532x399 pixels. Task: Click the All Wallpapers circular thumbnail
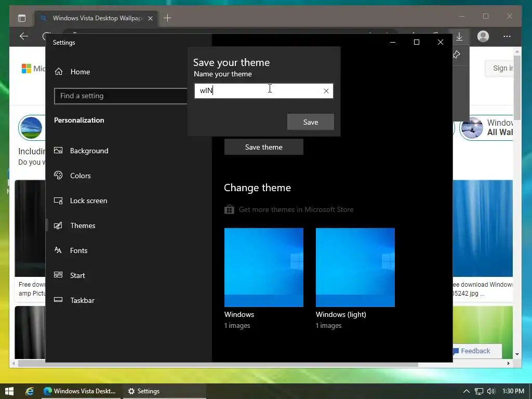coord(471,128)
